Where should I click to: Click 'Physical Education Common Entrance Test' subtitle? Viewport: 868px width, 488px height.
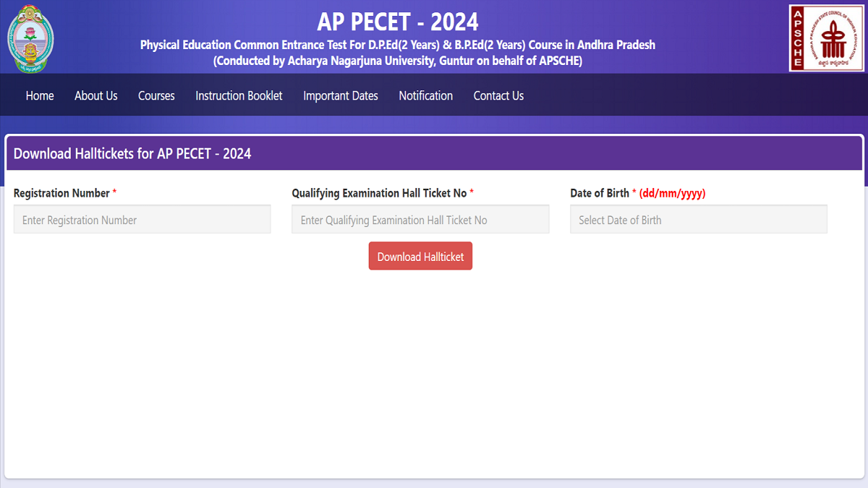[x=398, y=45]
